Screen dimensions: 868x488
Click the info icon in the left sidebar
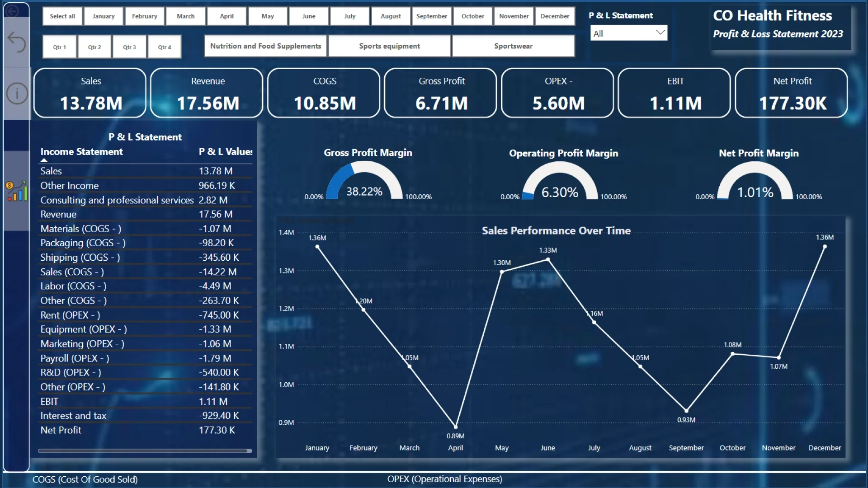17,93
